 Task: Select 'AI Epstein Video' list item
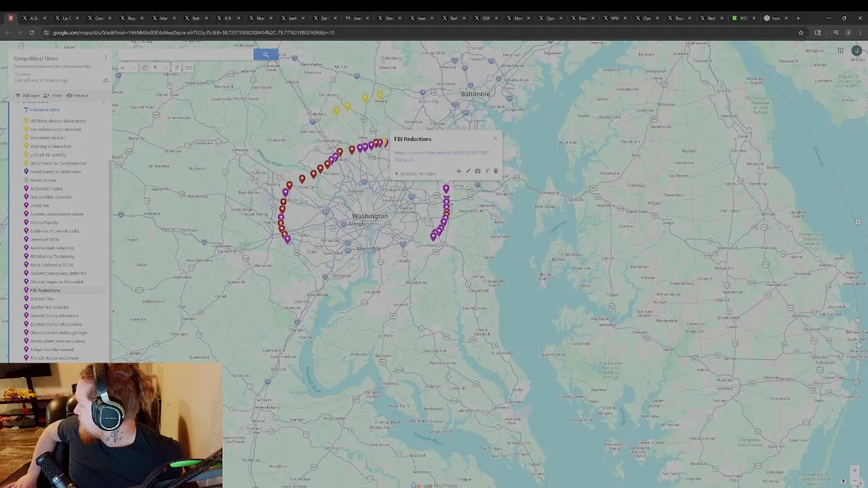46,188
